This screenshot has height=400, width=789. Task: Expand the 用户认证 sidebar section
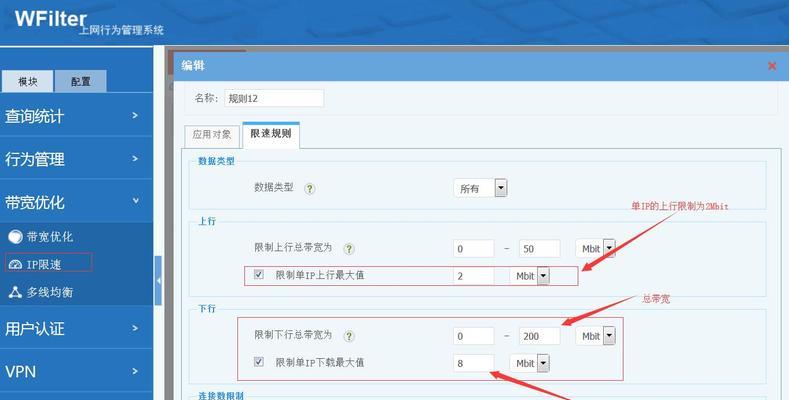[x=76, y=329]
